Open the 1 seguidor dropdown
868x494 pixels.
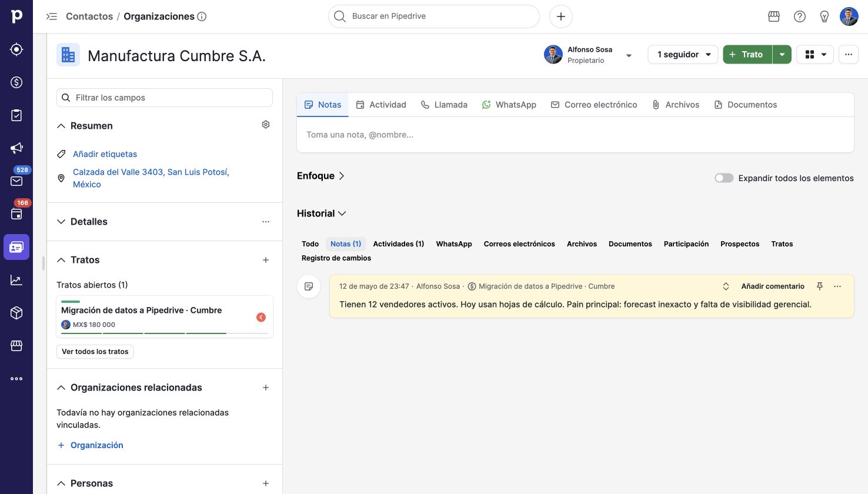[683, 55]
